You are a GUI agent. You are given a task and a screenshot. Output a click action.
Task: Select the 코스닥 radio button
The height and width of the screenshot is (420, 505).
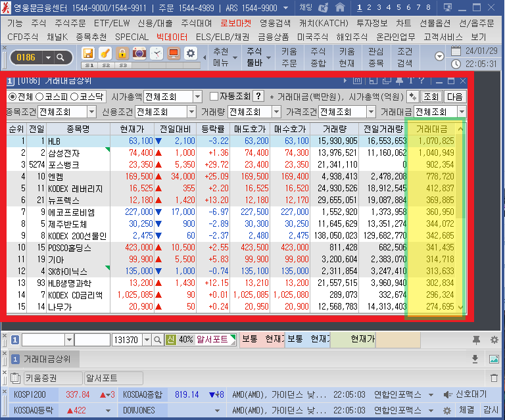[x=74, y=97]
